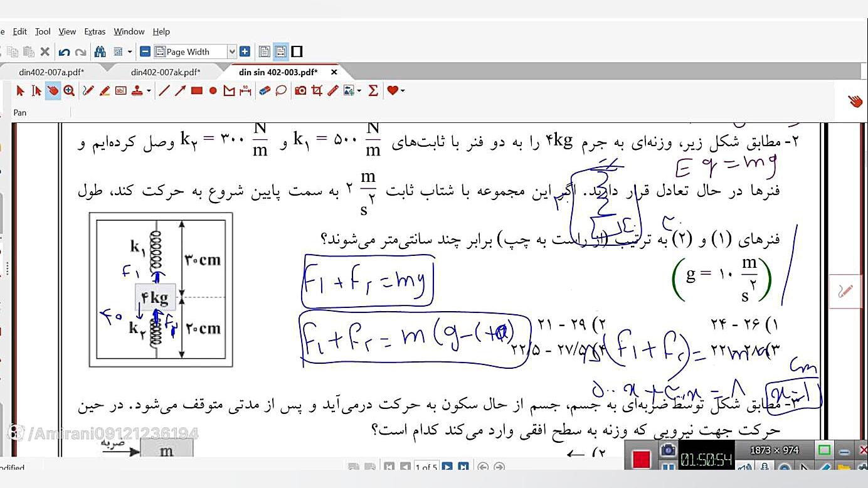
Task: Expand the Favorites heart dropdown arrow
Action: (402, 91)
